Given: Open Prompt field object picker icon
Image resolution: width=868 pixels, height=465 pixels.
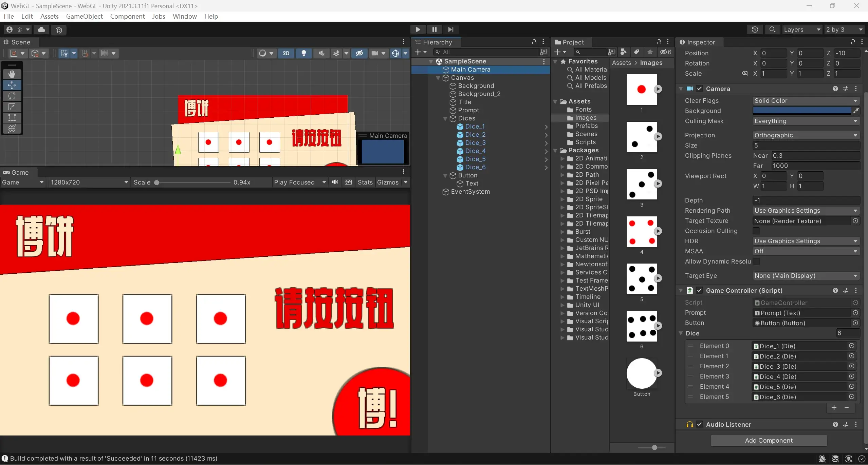Looking at the screenshot, I should 855,313.
